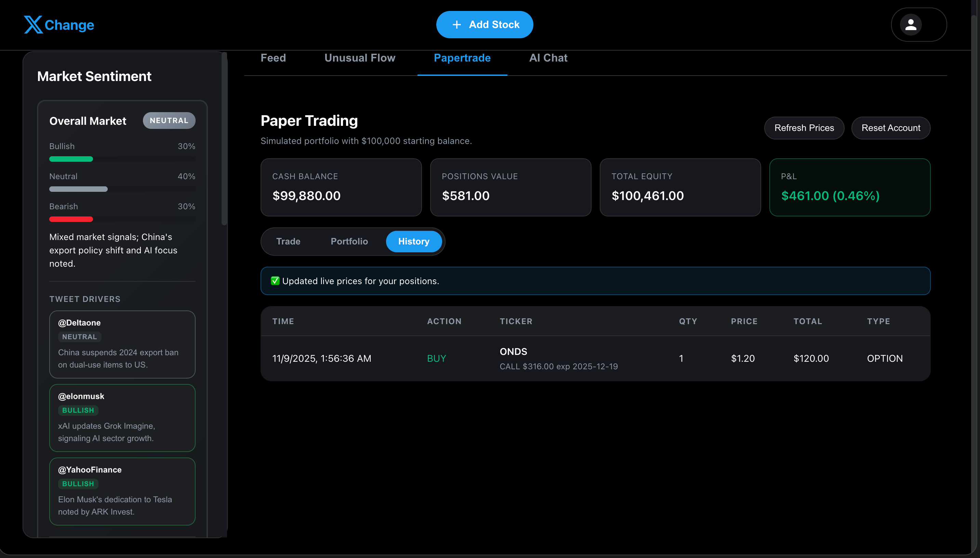Switch to the Feed tab
This screenshot has width=980, height=558.
coord(273,58)
